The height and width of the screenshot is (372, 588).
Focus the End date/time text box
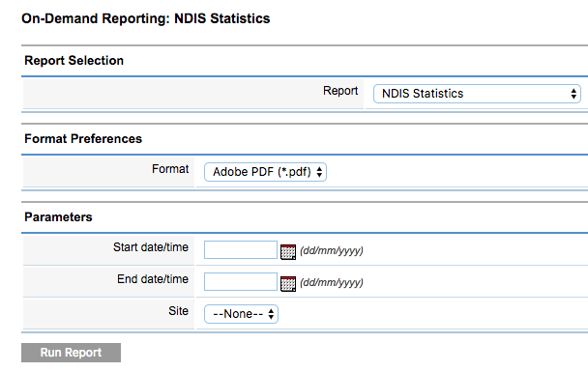point(241,281)
